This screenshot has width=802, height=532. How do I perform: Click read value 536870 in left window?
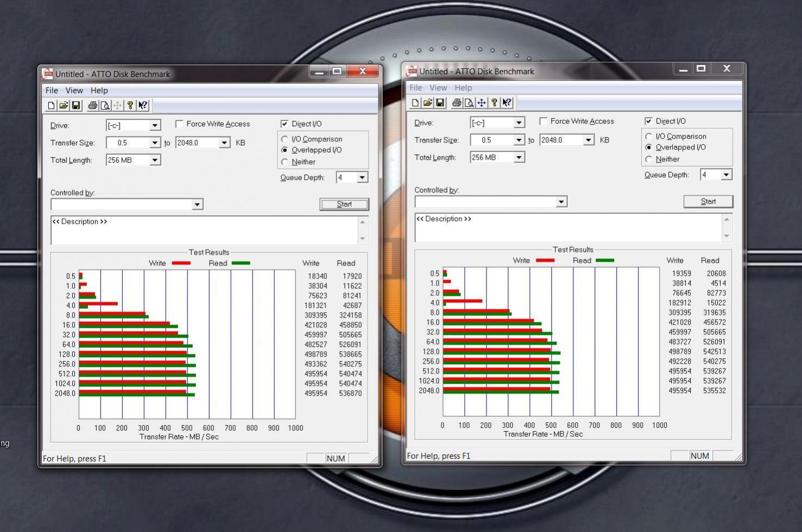(350, 394)
